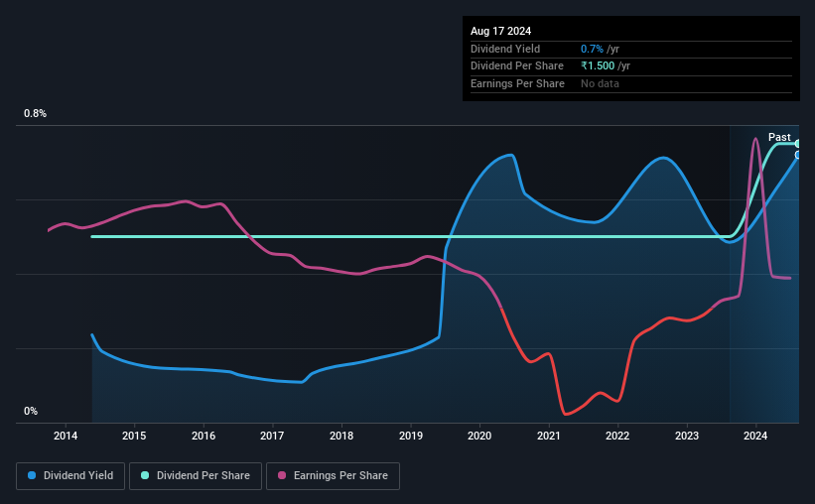Toggle the Earnings Per Share legend button
Screen dimensions: 815x504
[333, 476]
